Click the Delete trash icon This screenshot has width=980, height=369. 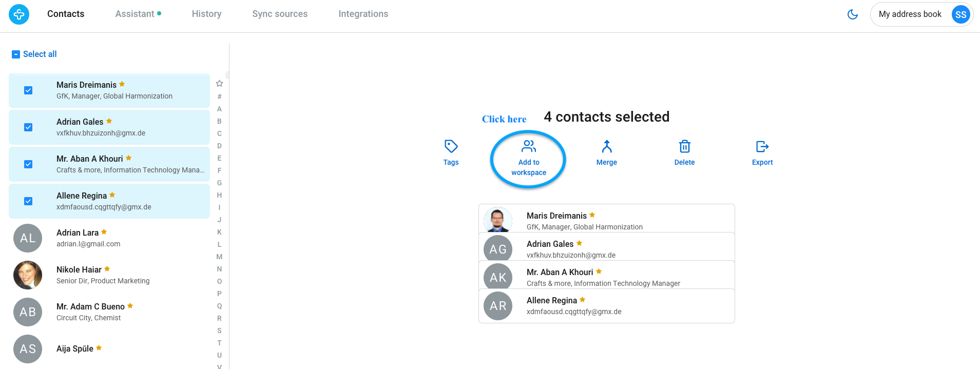(684, 147)
